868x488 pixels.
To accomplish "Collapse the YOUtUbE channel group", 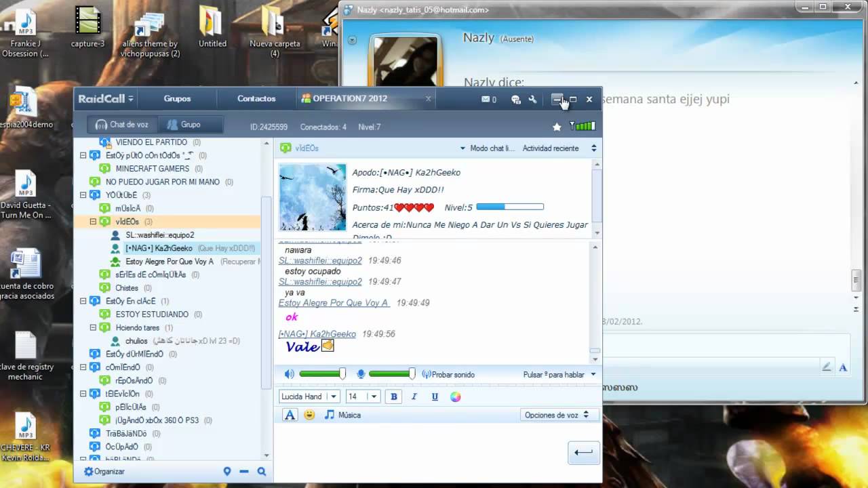I will click(83, 195).
